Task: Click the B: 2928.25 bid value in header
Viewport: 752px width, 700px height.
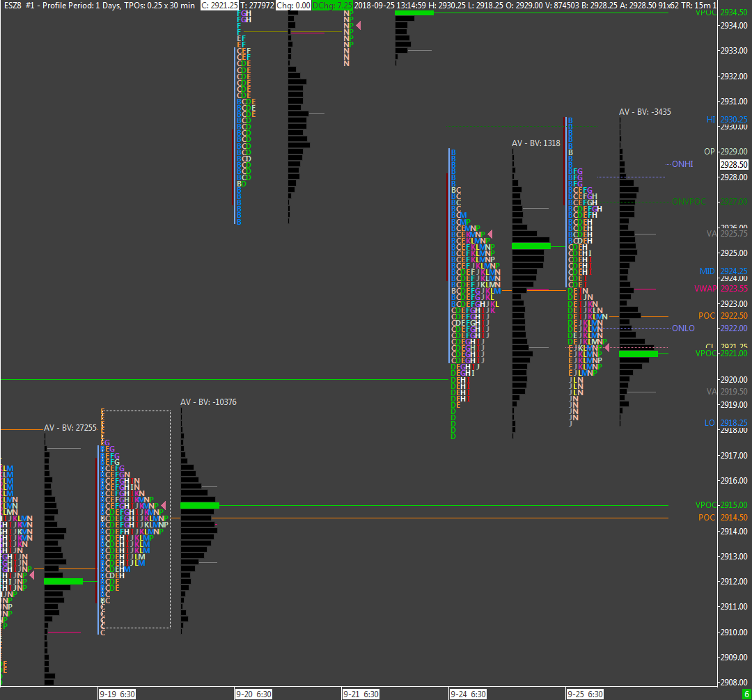Action: tap(600, 6)
